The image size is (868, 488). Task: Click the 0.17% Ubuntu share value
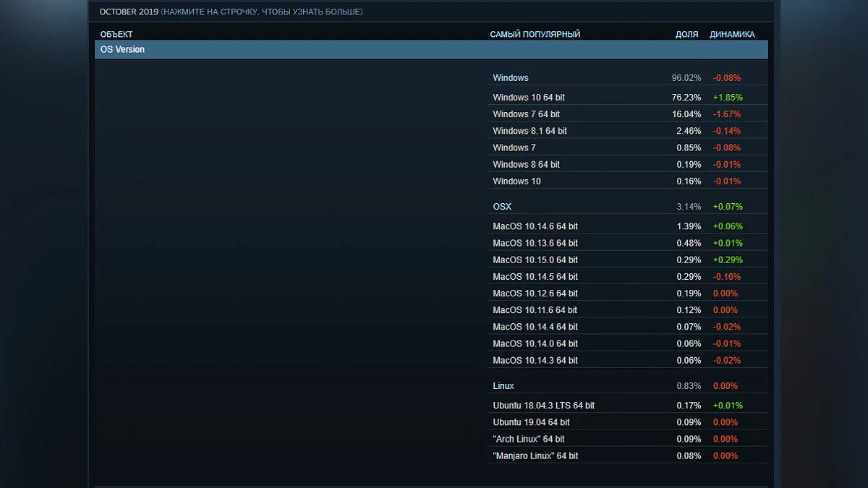pos(689,405)
